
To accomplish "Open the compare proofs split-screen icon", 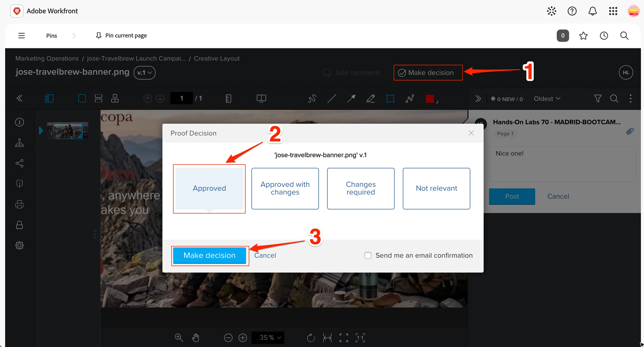I will point(261,99).
